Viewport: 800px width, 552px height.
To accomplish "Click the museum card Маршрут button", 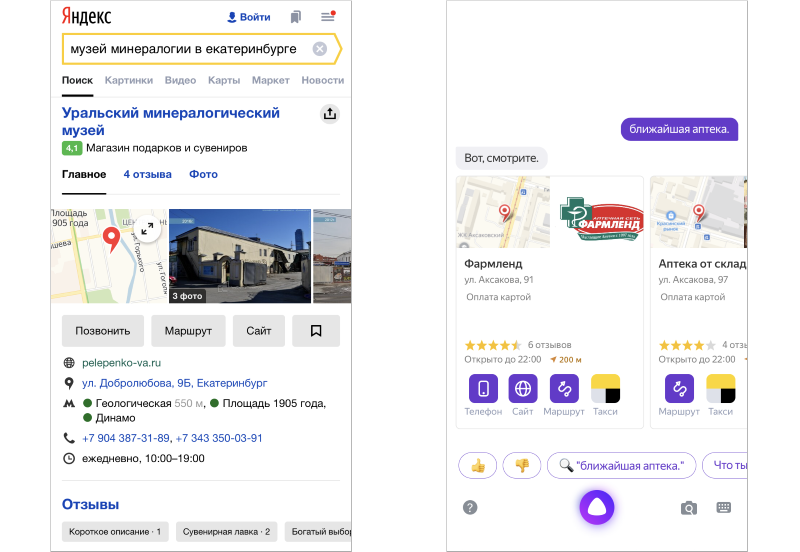I will [x=188, y=331].
